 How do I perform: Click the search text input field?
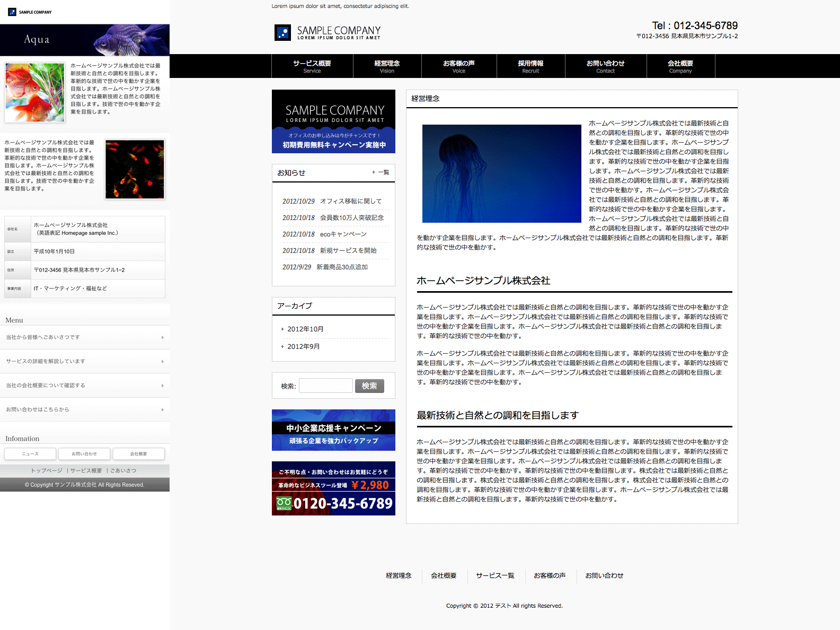click(325, 386)
